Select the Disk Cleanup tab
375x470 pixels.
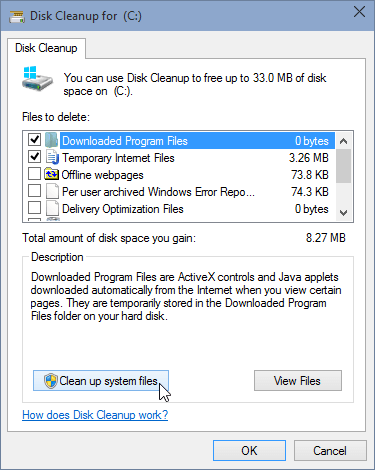pos(46,48)
